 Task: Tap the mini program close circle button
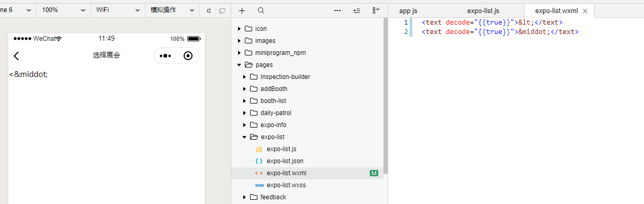(x=188, y=56)
